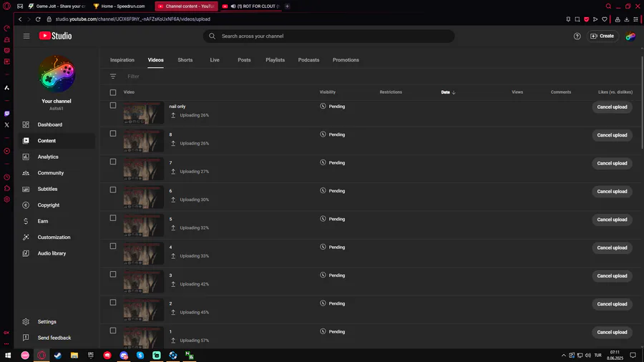Image resolution: width=644 pixels, height=362 pixels.
Task: Select the checkbox for video 5
Action: 113,218
